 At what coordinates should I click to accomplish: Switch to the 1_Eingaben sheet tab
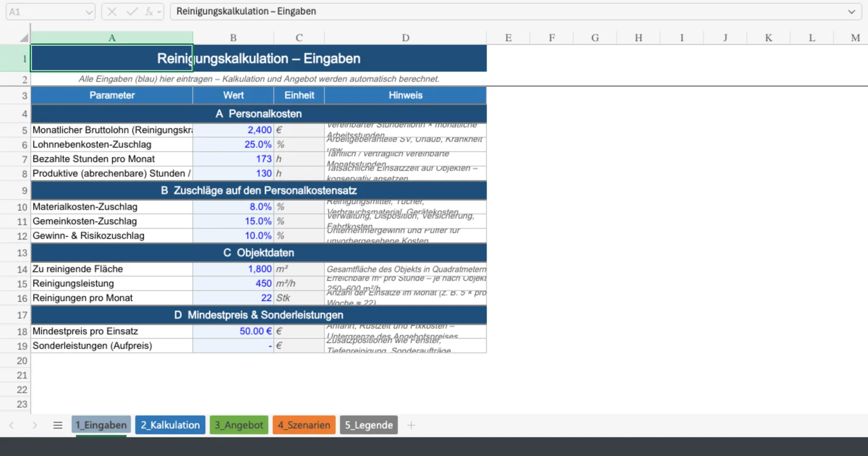coord(101,425)
